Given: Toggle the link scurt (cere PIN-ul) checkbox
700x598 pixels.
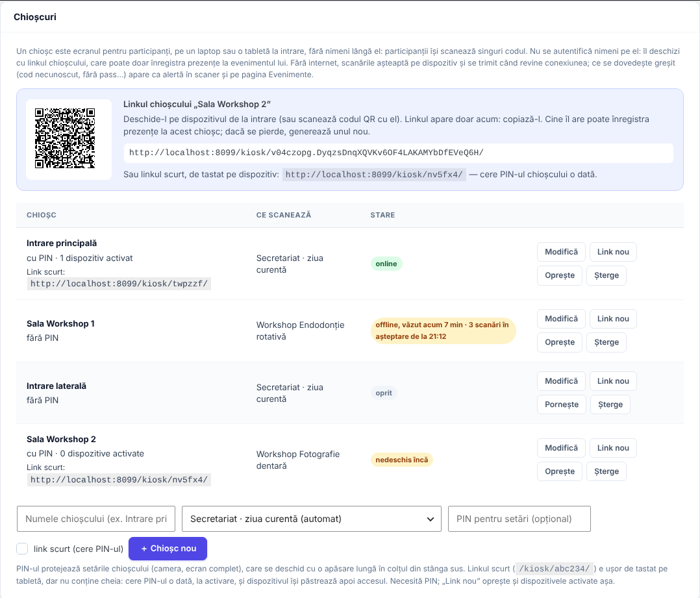Looking at the screenshot, I should [x=22, y=549].
